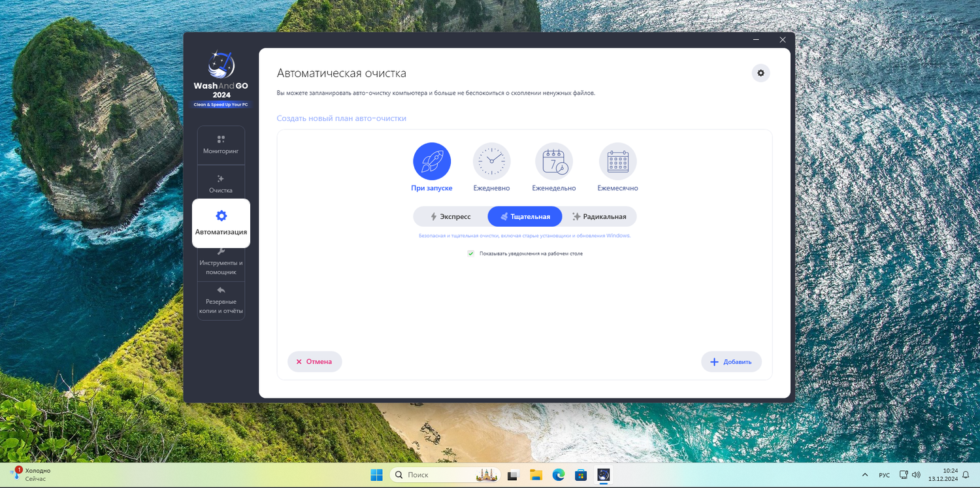Close the WashAndGO window
This screenshot has width=980, height=488.
coord(783,40)
